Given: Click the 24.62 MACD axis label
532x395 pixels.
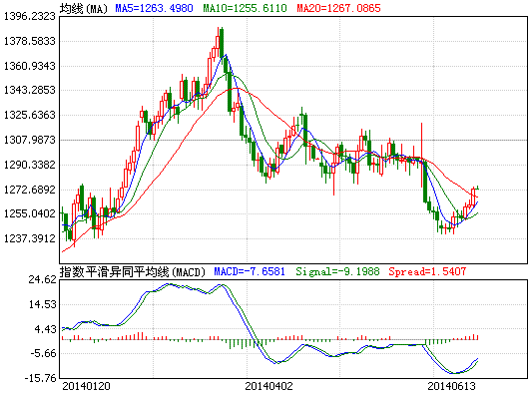Looking at the screenshot, I should click(x=42, y=279).
